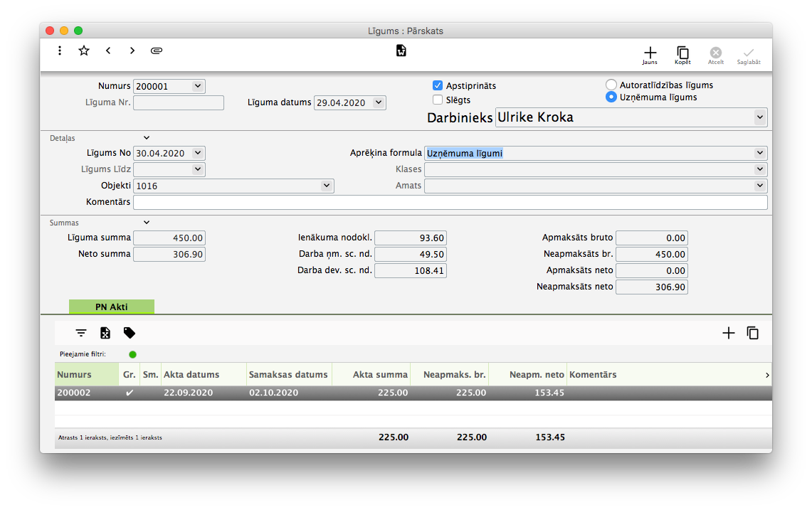Click the paperclip attachment icon
812x510 pixels.
click(157, 51)
